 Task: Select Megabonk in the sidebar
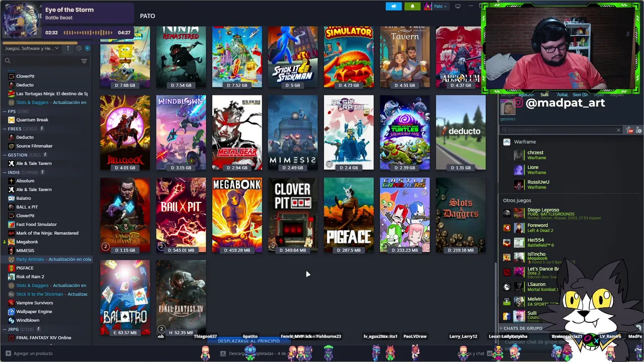point(27,242)
